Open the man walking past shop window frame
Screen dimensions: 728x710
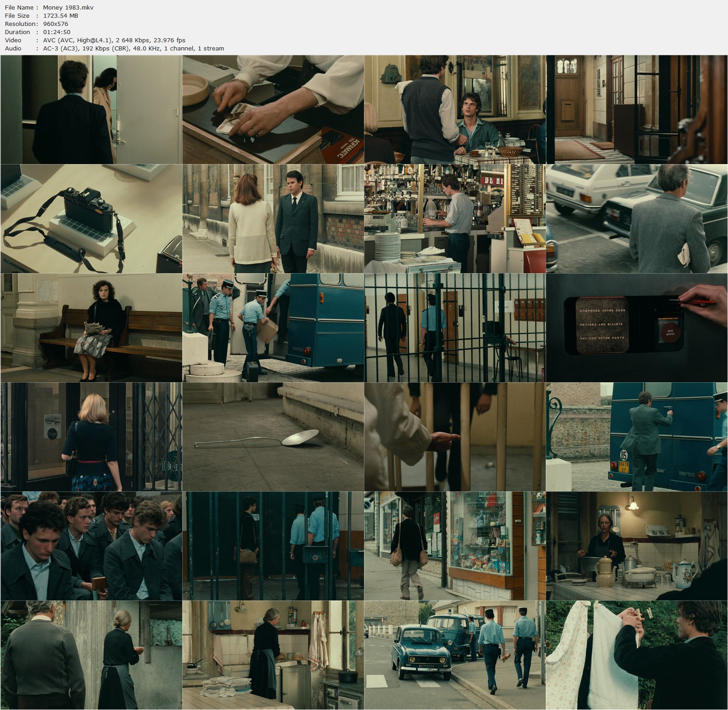455,546
